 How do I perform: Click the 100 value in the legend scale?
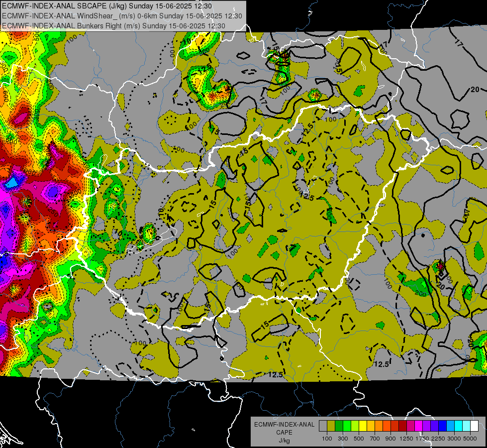click(x=327, y=439)
